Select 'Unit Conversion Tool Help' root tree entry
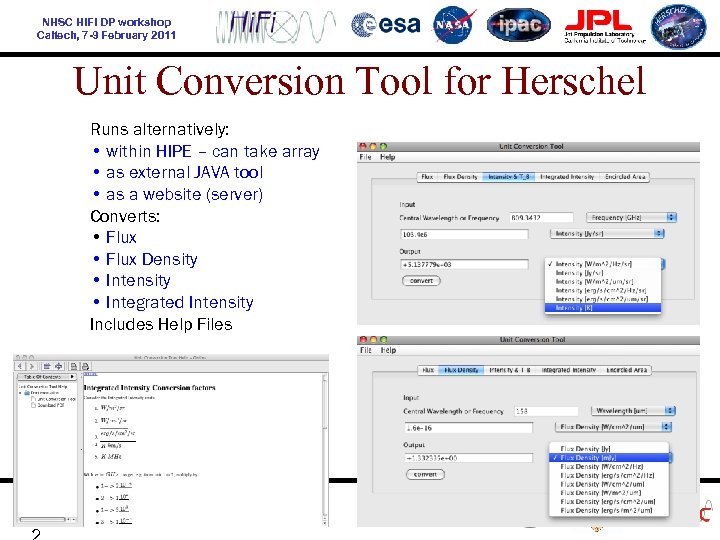 click(x=43, y=387)
